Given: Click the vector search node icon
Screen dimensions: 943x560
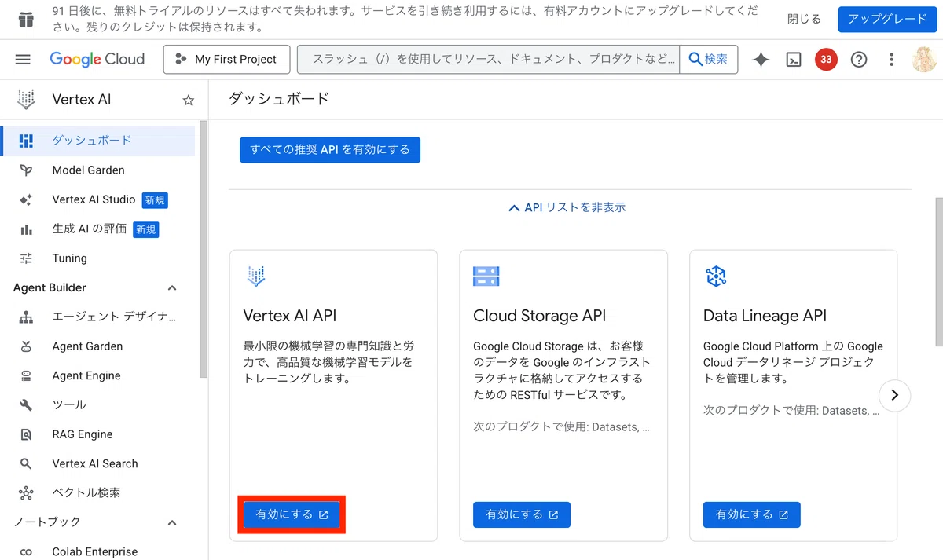Looking at the screenshot, I should [26, 493].
